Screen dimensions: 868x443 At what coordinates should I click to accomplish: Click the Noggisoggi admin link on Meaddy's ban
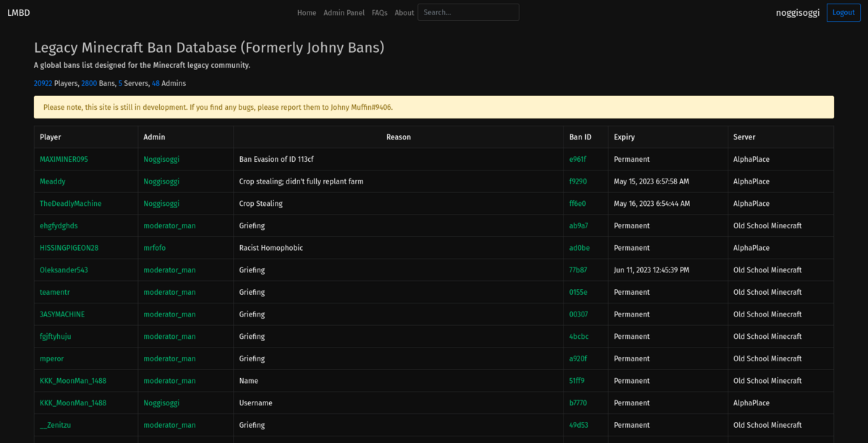tap(161, 181)
